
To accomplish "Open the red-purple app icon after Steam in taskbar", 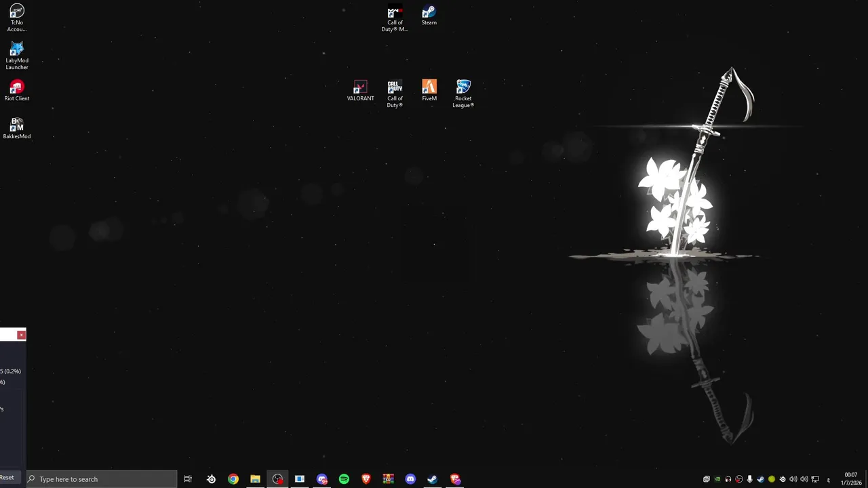I will pos(455,479).
